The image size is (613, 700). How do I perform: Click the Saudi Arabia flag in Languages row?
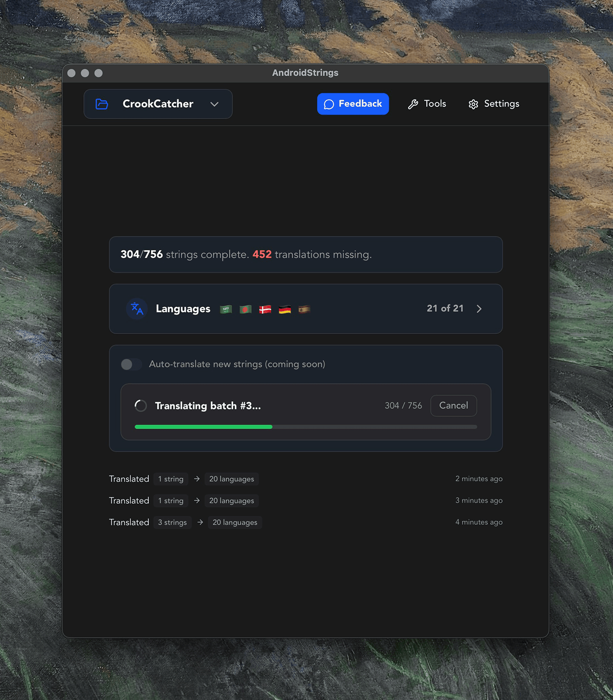point(225,309)
